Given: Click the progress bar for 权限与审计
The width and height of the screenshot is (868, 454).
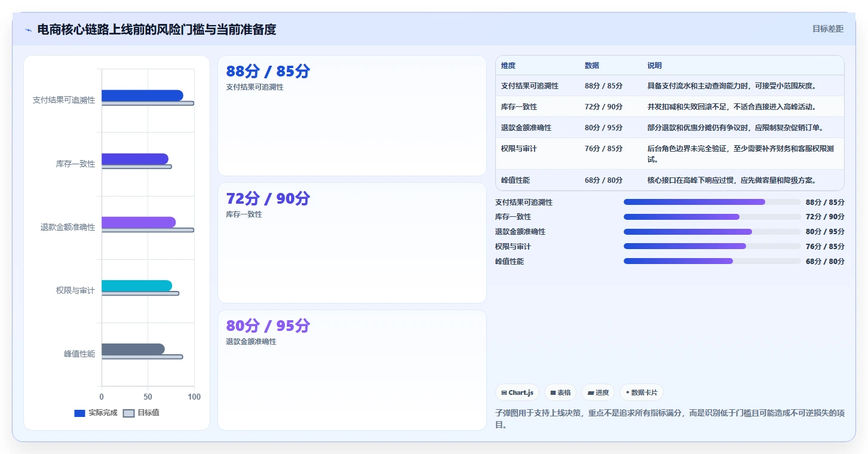Looking at the screenshot, I should pyautogui.click(x=712, y=246).
